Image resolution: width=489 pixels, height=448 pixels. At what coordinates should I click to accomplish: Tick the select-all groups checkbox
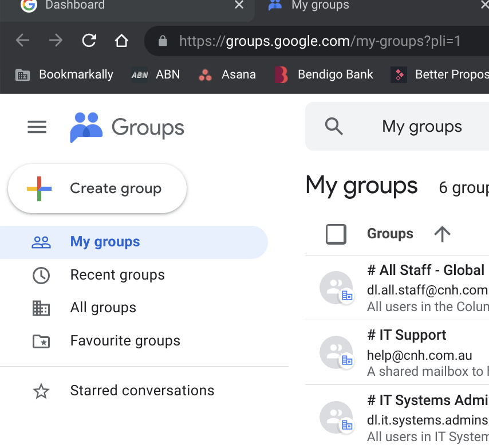(x=336, y=234)
